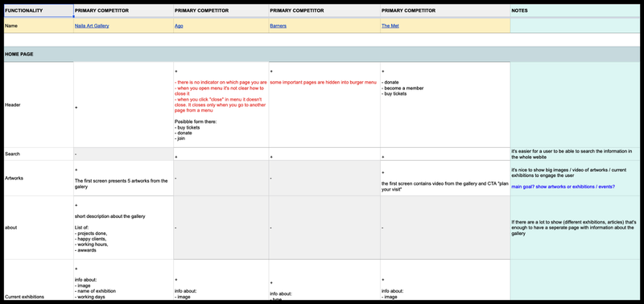Select Naila Art Gallery's Search cell with a dash
The height and width of the screenshot is (304, 644).
tap(124, 154)
